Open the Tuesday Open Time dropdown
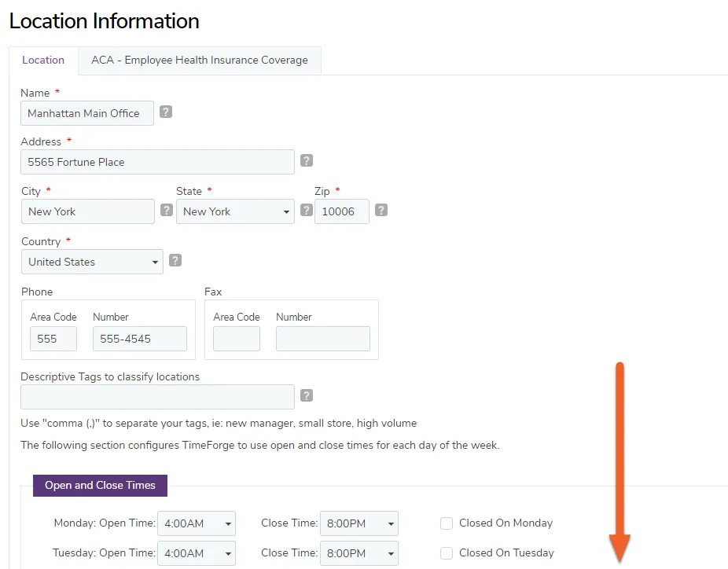The image size is (728, 569). point(197,553)
